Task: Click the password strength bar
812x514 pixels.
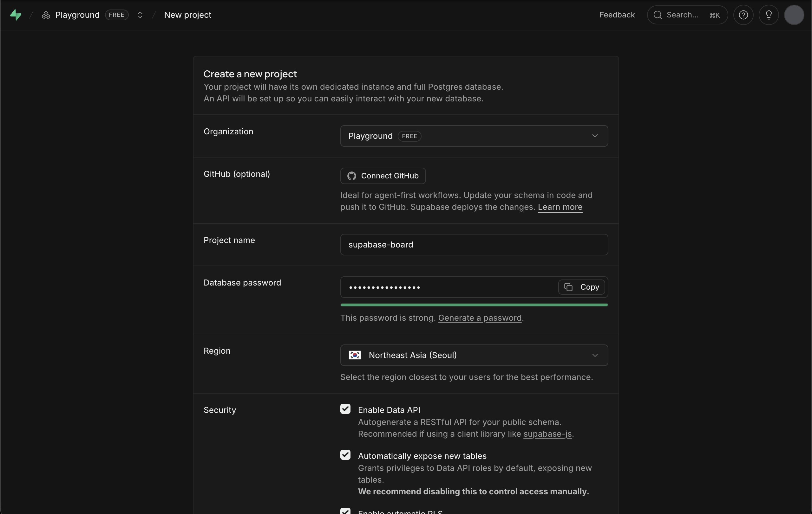Action: click(474, 305)
